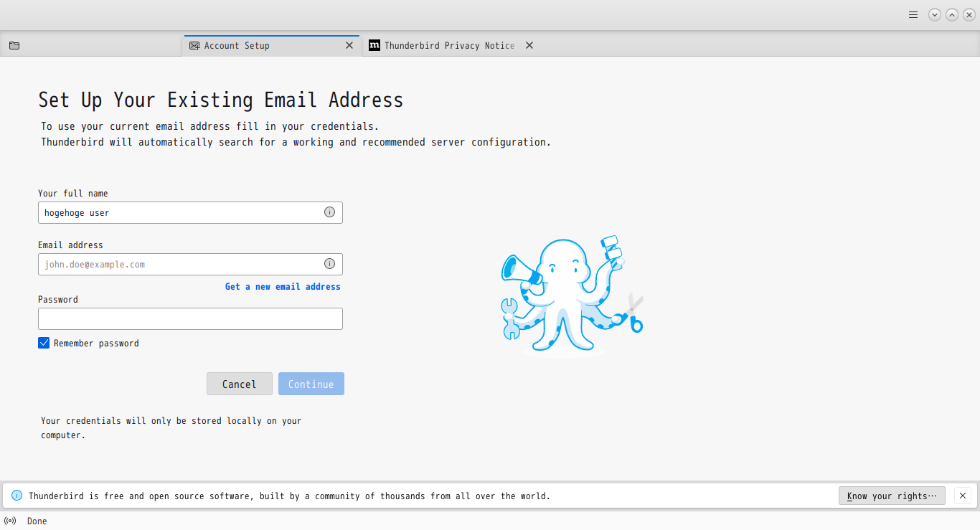Click the Set Up Your Existing Email Address heading
The width and height of the screenshot is (980, 530).
(x=221, y=100)
